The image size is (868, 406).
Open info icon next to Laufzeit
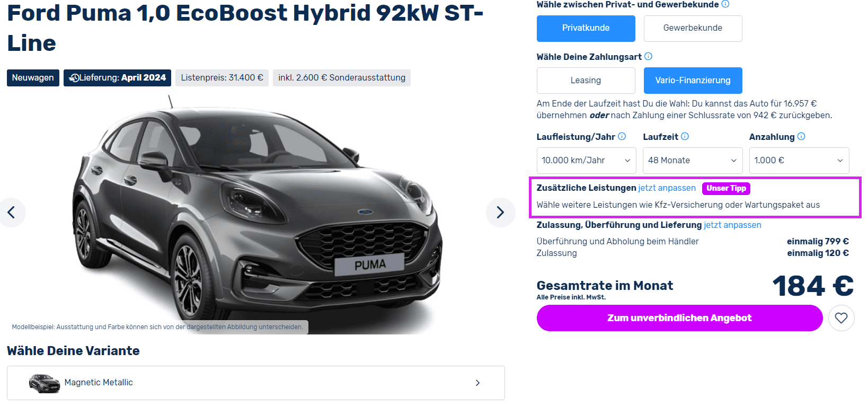[x=685, y=136]
